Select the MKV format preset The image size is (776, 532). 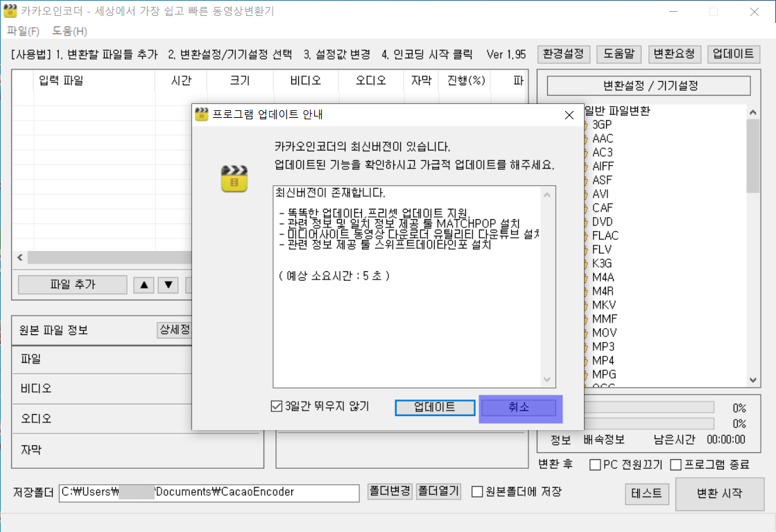click(604, 305)
